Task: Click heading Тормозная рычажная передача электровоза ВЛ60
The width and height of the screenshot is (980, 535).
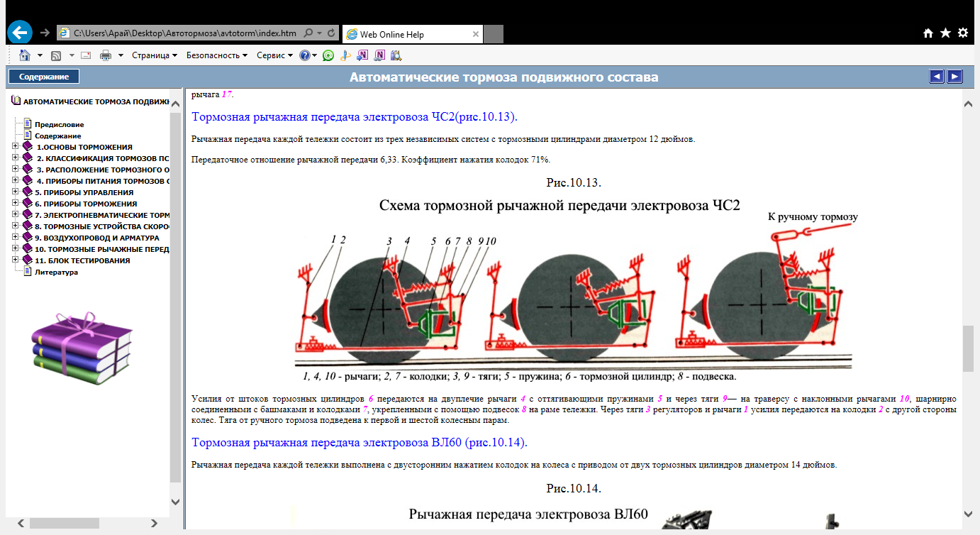Action: (x=360, y=442)
